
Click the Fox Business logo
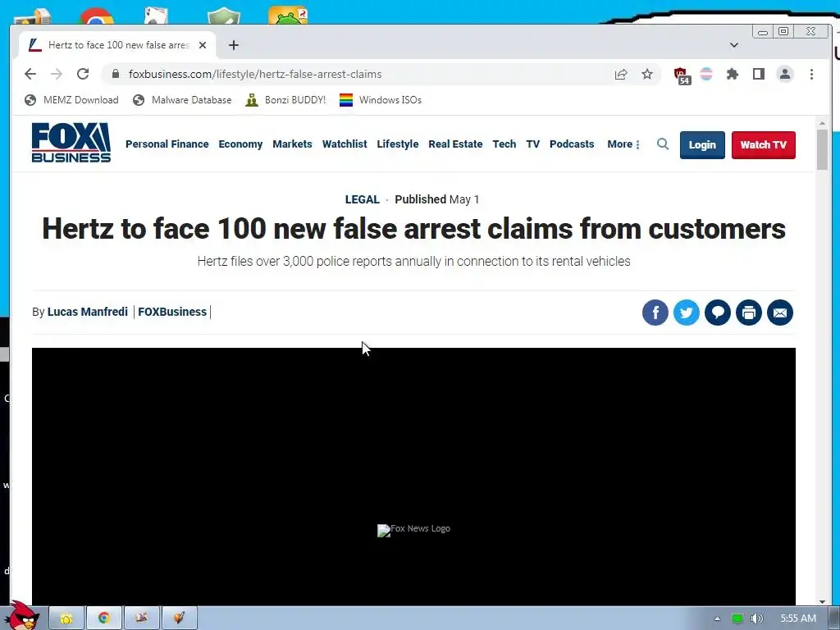click(71, 143)
